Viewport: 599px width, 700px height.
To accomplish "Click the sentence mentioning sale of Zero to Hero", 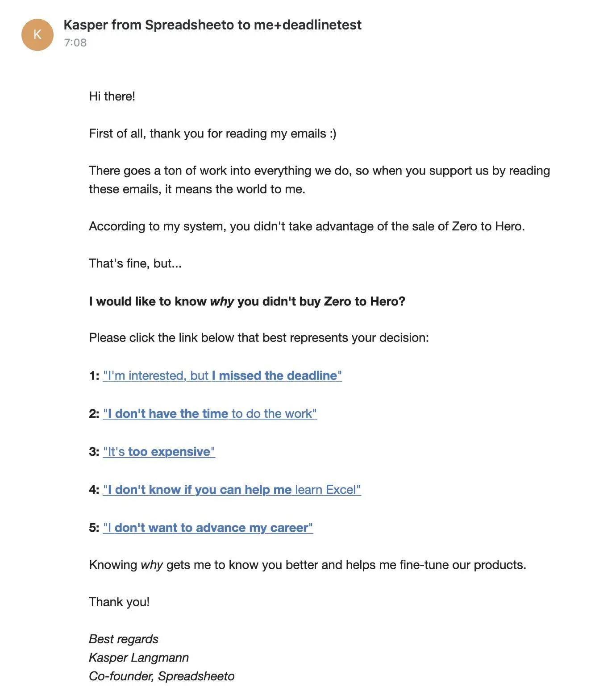I will pos(307,226).
